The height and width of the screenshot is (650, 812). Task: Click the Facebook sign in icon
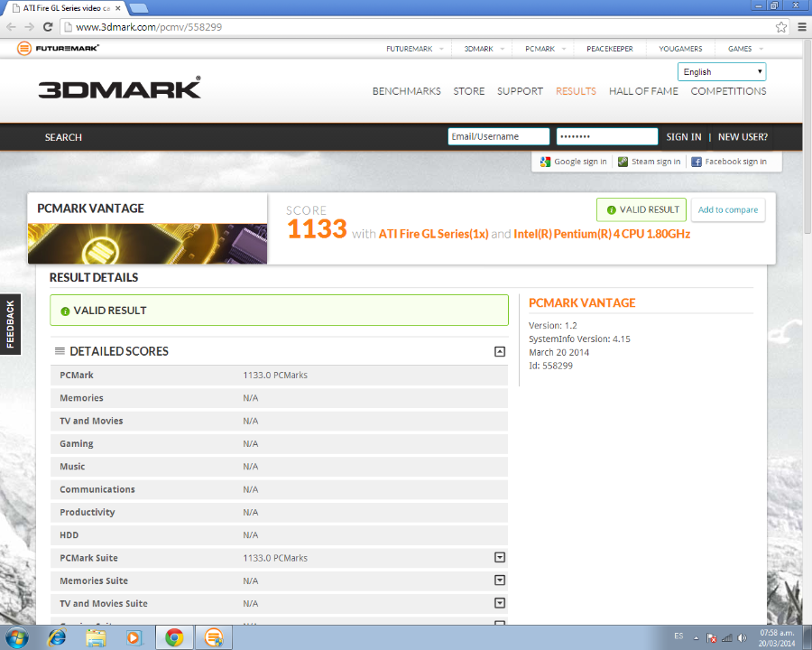tap(697, 162)
